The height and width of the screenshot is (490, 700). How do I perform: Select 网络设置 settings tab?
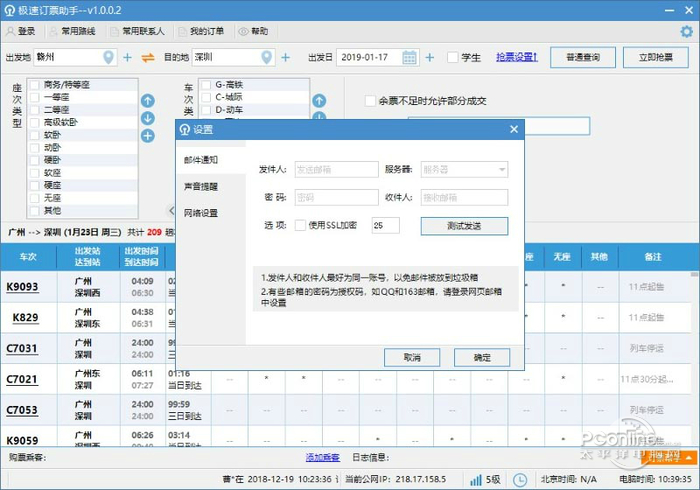click(201, 213)
